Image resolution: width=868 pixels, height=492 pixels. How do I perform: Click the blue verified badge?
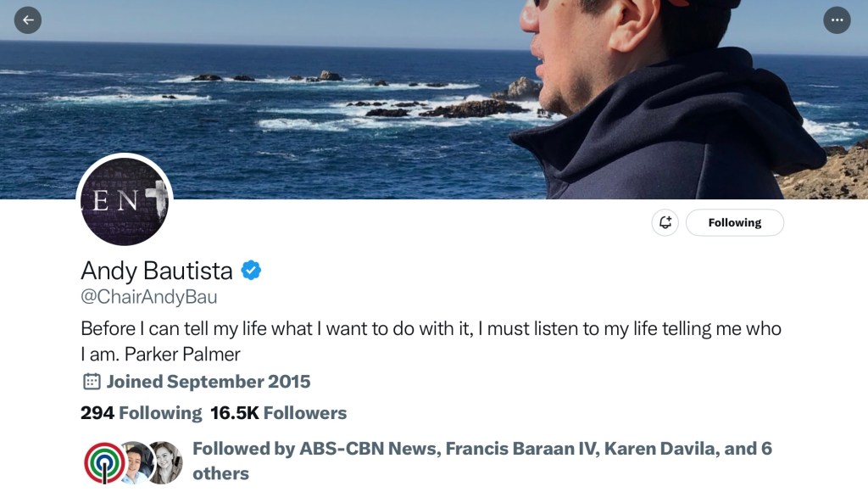pos(252,271)
